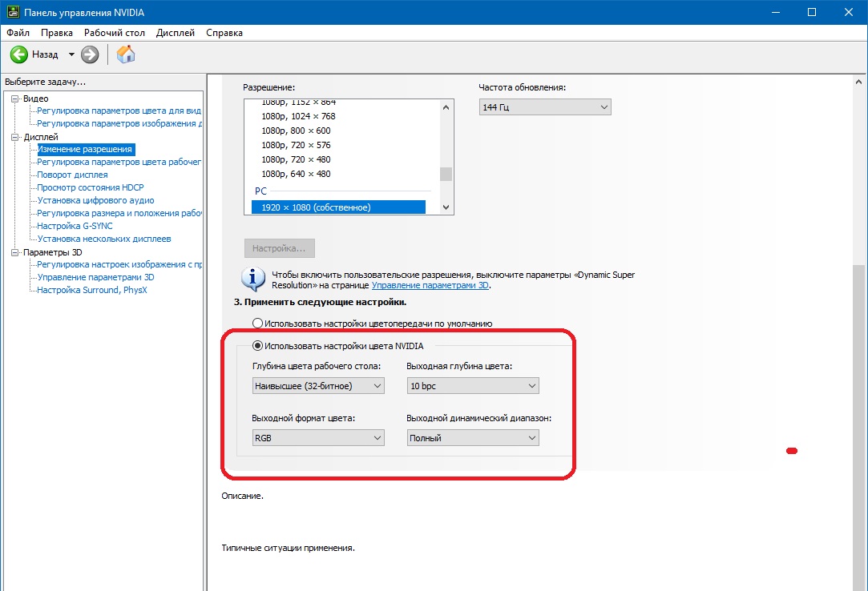
Task: Open the Дисплей menu
Action: 175,33
